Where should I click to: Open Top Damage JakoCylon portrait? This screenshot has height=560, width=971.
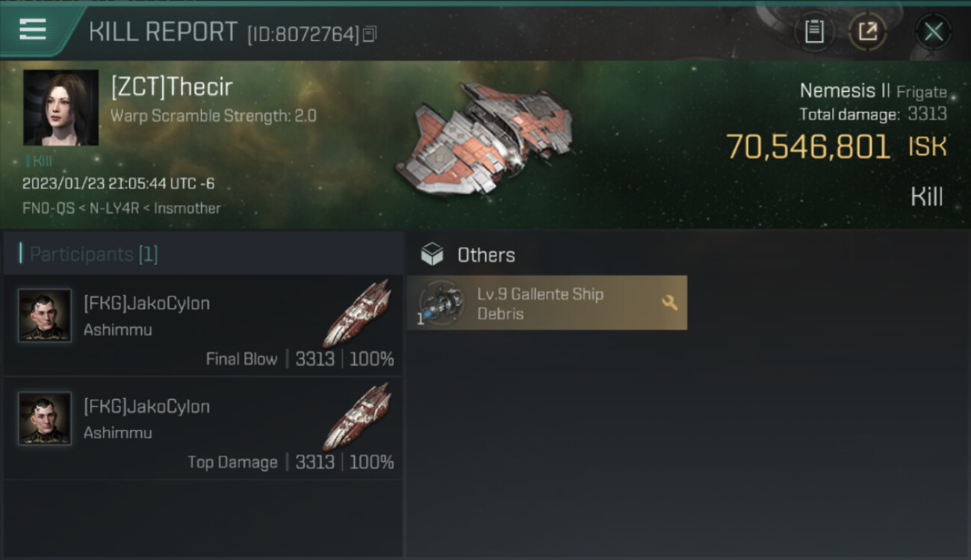tap(45, 418)
